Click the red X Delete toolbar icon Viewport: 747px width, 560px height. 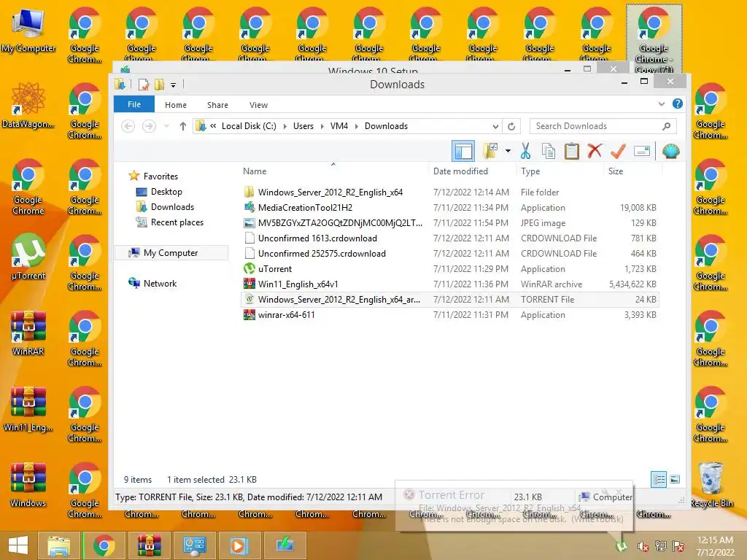point(595,151)
